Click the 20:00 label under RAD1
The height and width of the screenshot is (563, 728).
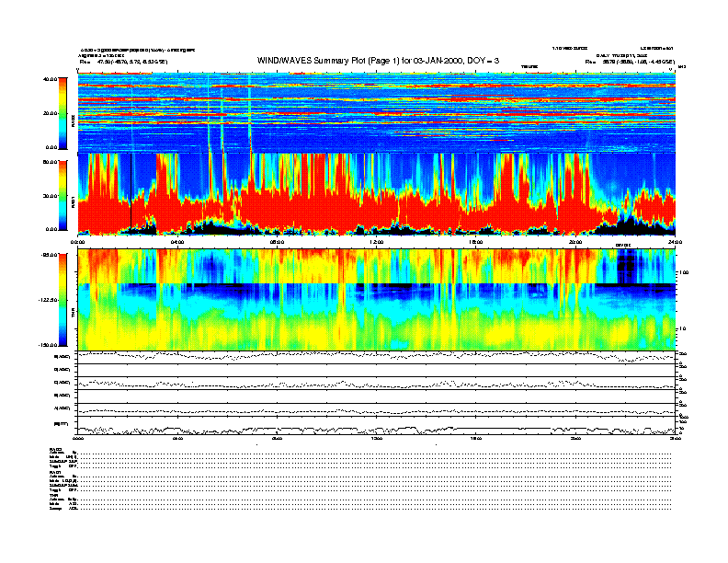(575, 242)
